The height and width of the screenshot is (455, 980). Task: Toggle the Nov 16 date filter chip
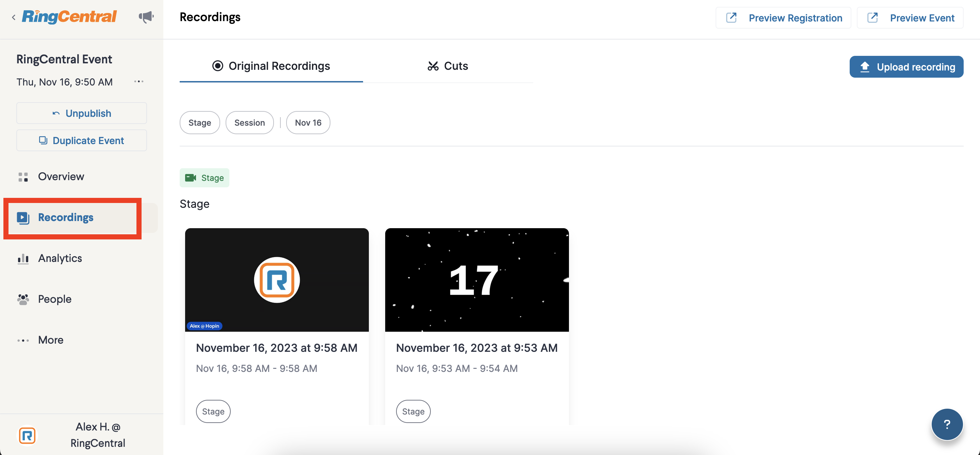pos(308,123)
